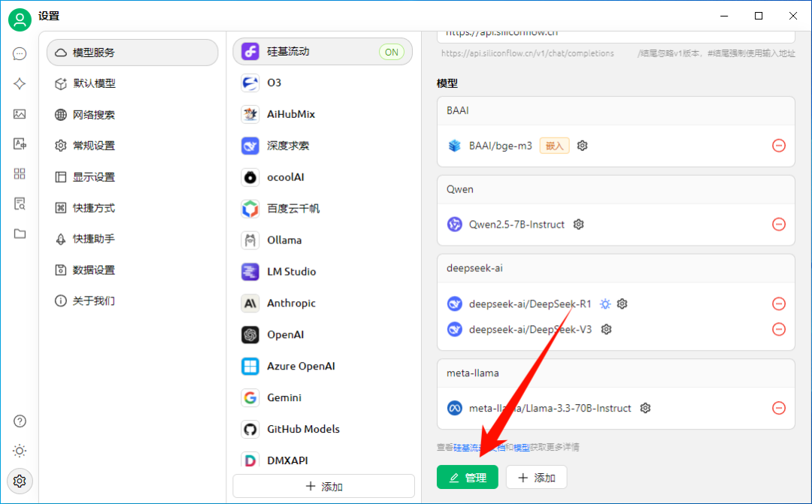Select the ocoolAI provider
The image size is (812, 504).
click(x=323, y=177)
